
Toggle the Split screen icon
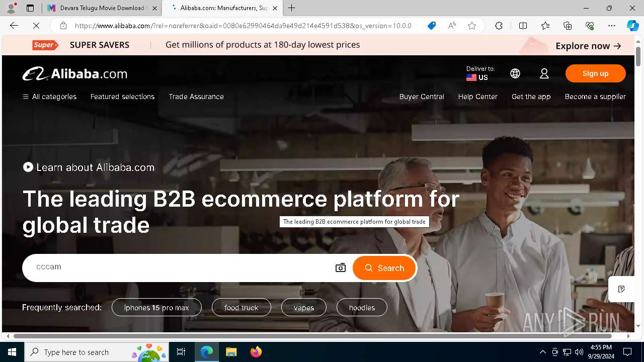[523, 26]
